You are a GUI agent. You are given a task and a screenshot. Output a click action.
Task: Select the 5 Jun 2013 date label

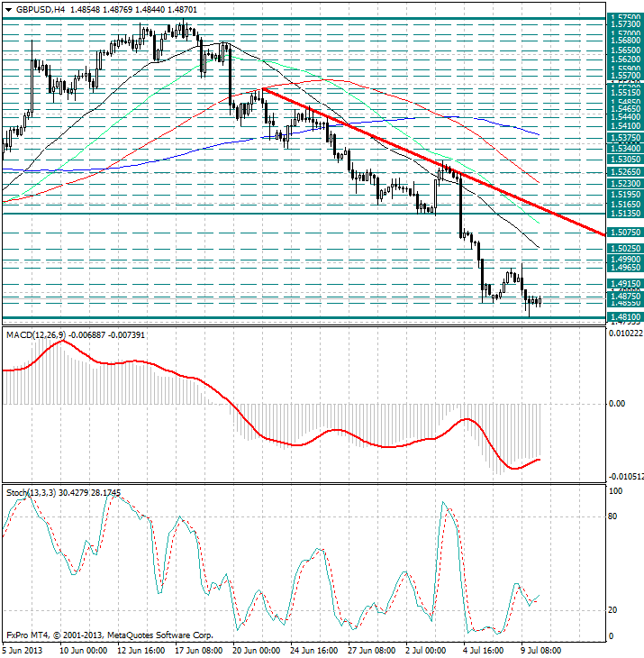[23, 651]
